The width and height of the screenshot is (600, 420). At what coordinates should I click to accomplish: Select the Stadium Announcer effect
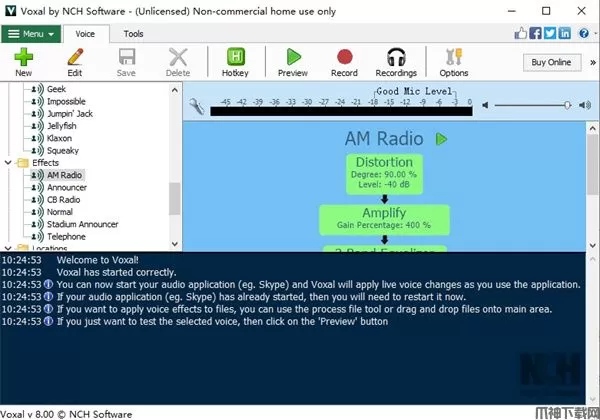pyautogui.click(x=82, y=224)
